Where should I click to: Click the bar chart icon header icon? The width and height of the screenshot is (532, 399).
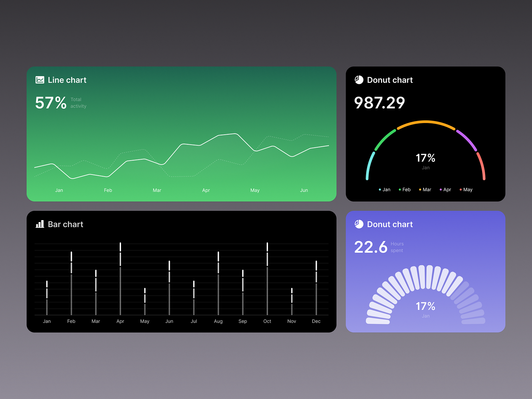click(40, 224)
